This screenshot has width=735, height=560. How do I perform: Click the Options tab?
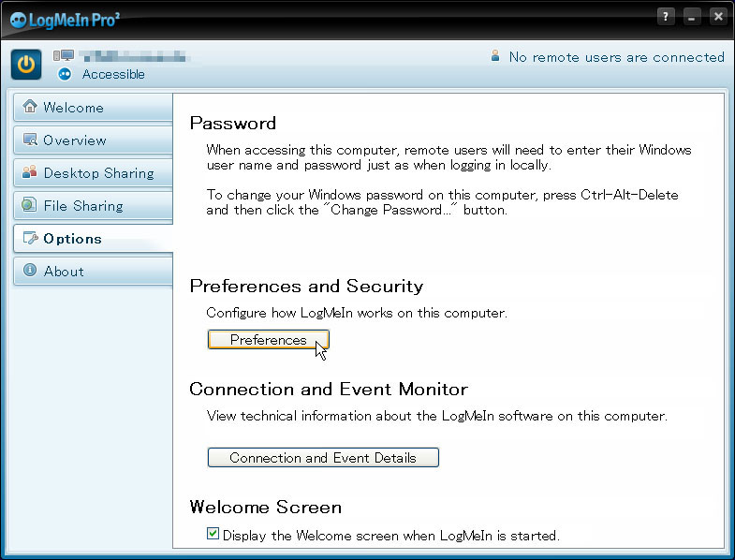point(94,239)
